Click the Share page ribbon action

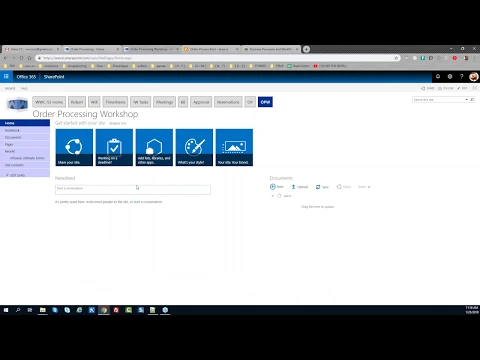tap(428, 88)
